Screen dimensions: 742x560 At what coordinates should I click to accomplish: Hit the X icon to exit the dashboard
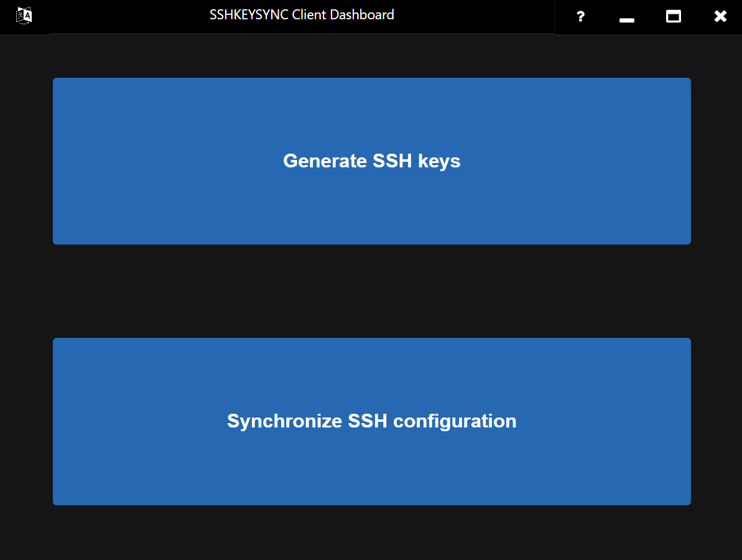720,17
